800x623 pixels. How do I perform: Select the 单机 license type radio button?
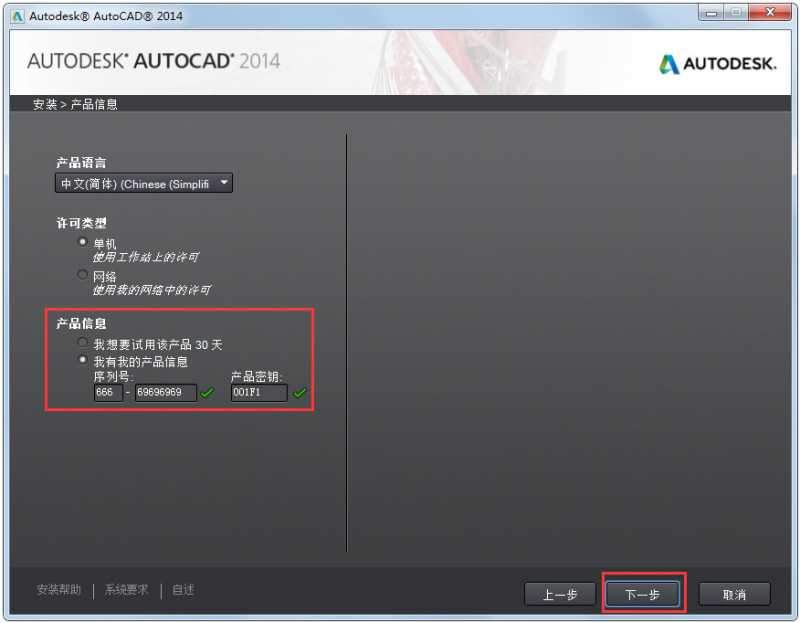(x=83, y=241)
